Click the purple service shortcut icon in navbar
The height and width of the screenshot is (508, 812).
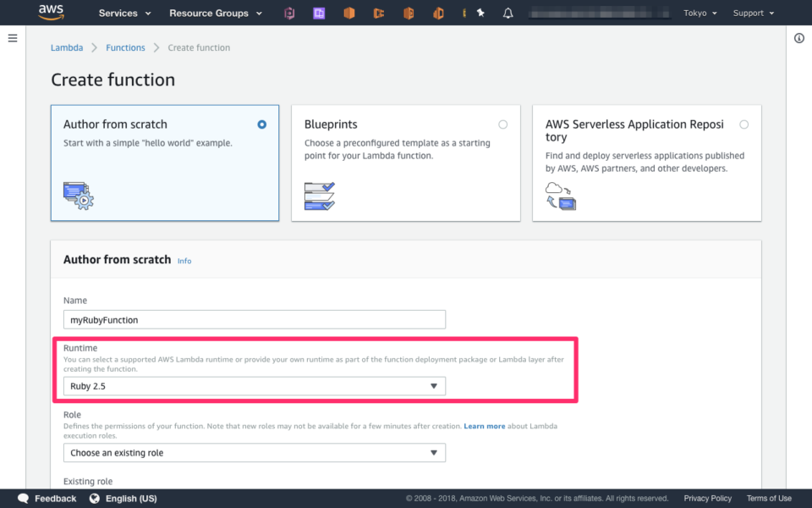pyautogui.click(x=319, y=13)
